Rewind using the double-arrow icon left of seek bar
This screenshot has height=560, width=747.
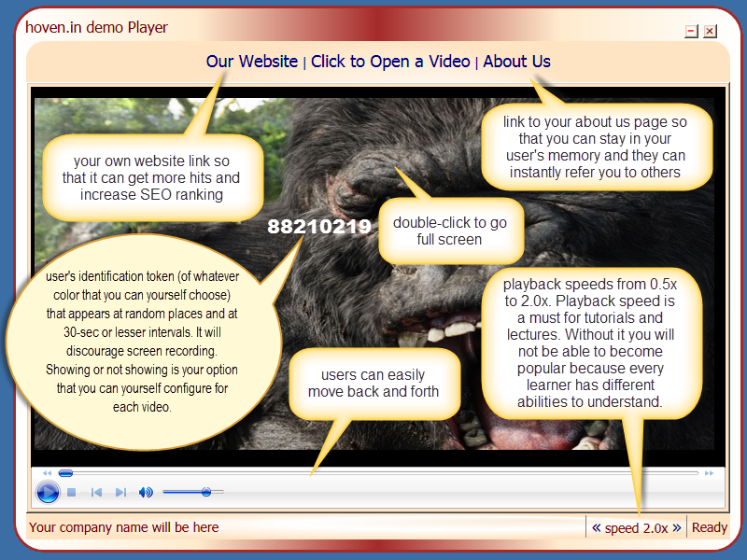click(46, 471)
